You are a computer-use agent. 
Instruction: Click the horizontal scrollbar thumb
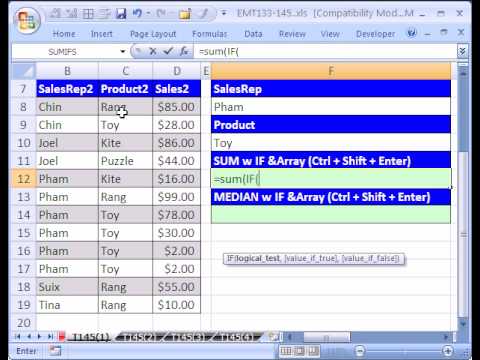pyautogui.click(x=327, y=337)
